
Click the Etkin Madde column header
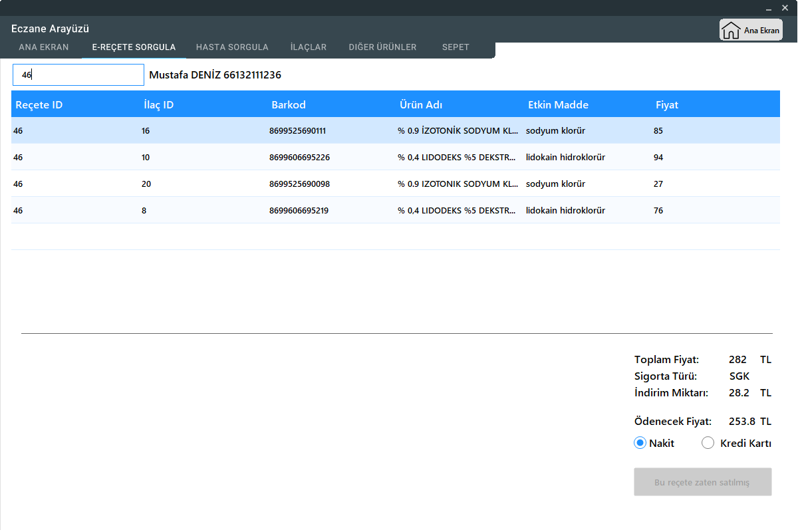[x=558, y=105]
